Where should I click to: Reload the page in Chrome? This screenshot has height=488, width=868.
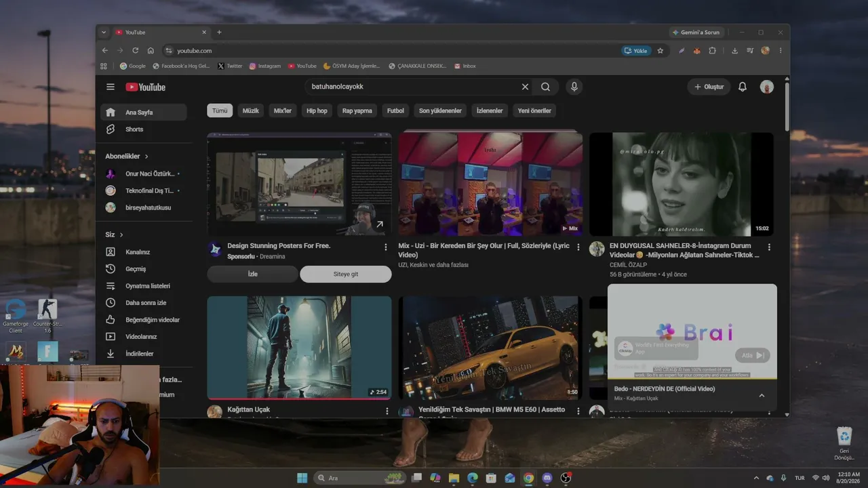pyautogui.click(x=136, y=50)
